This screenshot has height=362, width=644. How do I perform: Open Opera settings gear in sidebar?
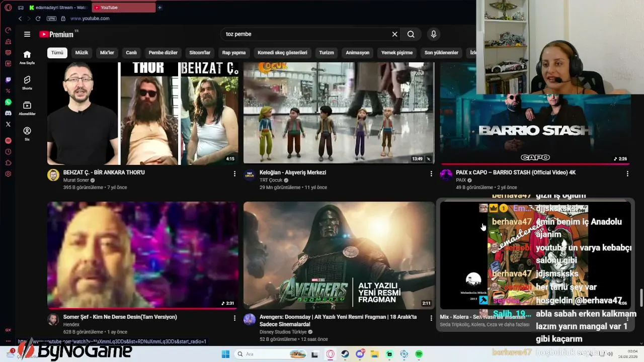tap(8, 174)
